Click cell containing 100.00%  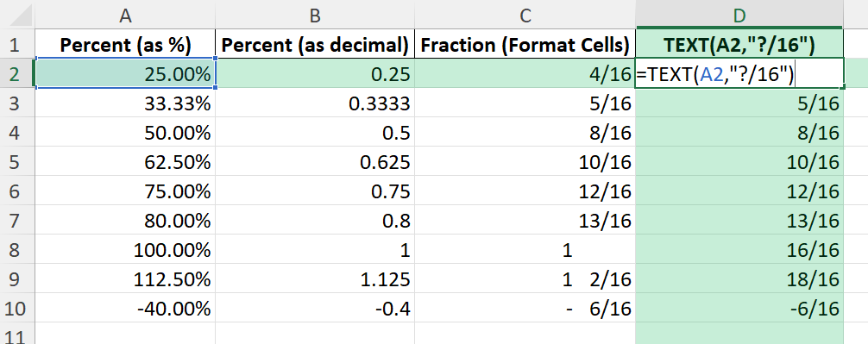point(125,249)
